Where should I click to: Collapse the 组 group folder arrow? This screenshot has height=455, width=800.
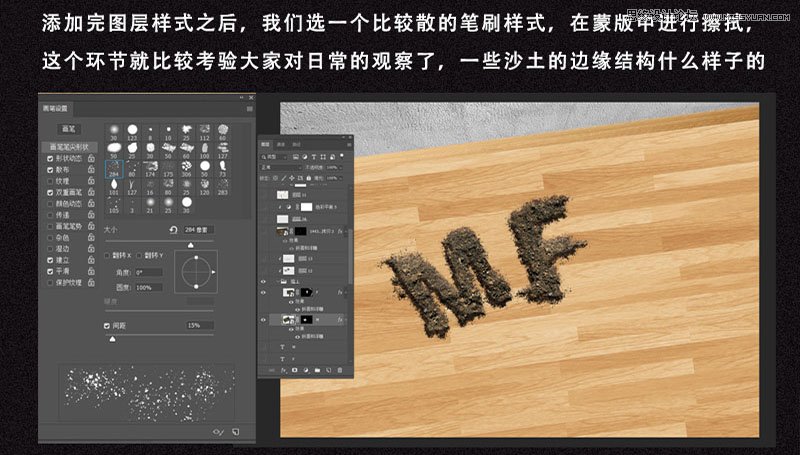click(278, 281)
